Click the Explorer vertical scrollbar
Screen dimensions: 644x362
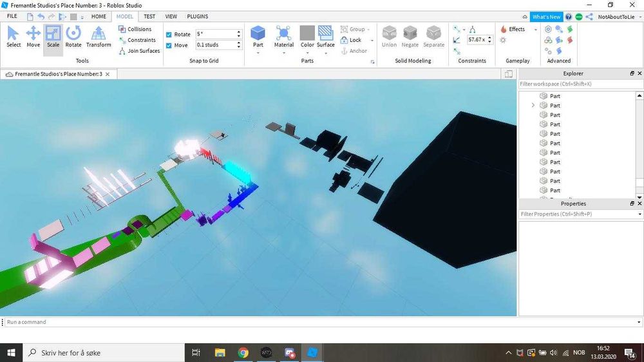point(639,146)
